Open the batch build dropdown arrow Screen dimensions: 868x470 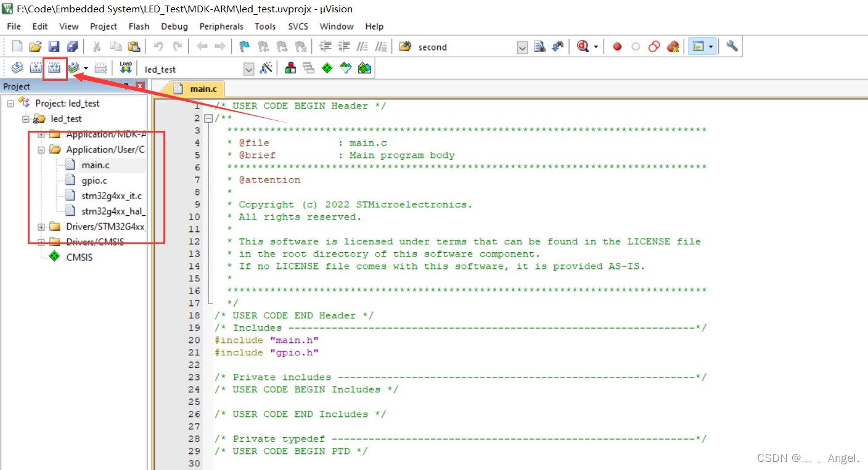(86, 68)
